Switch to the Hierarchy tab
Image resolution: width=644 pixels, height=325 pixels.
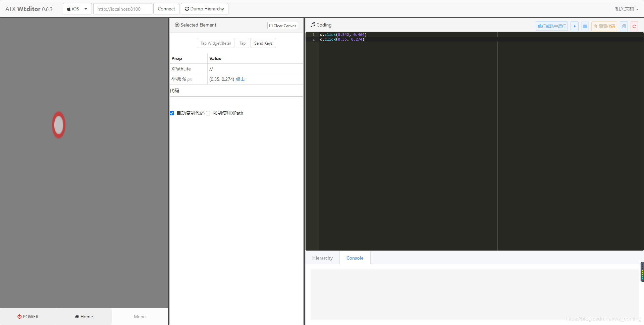coord(322,258)
